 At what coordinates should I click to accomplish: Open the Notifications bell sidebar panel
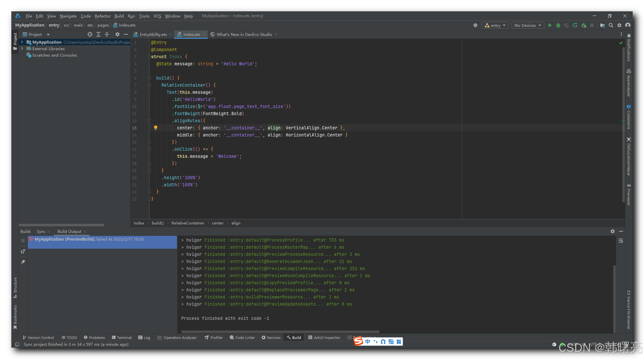[x=628, y=49]
